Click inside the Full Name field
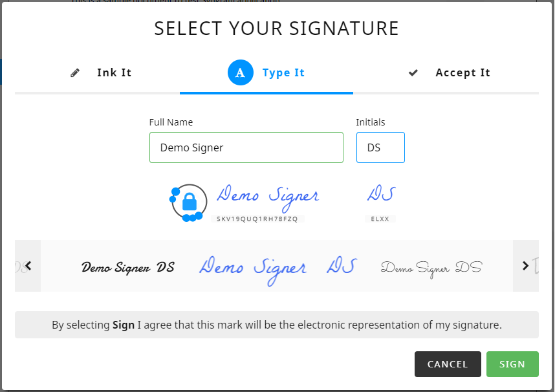The height and width of the screenshot is (392, 555). [246, 147]
